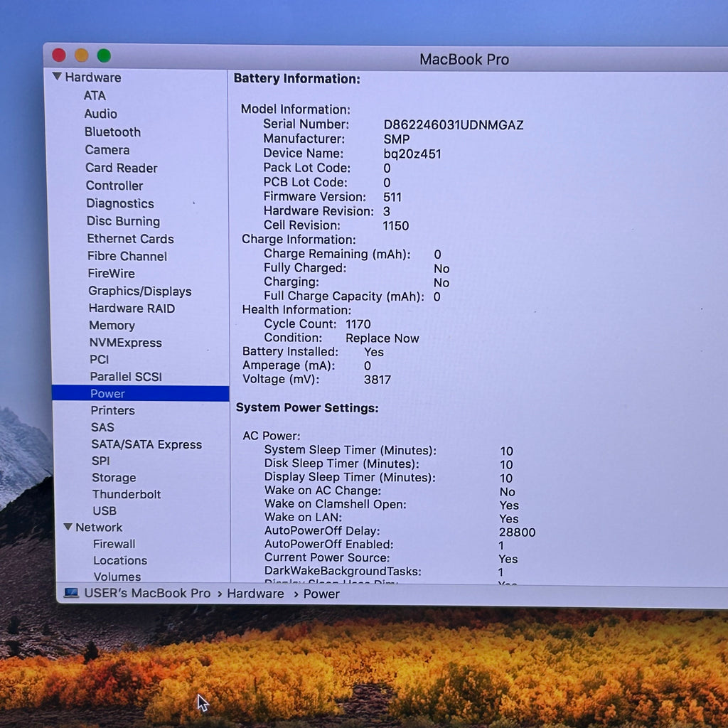Select Parallel SCSI entry
The image size is (728, 728).
coord(126,377)
